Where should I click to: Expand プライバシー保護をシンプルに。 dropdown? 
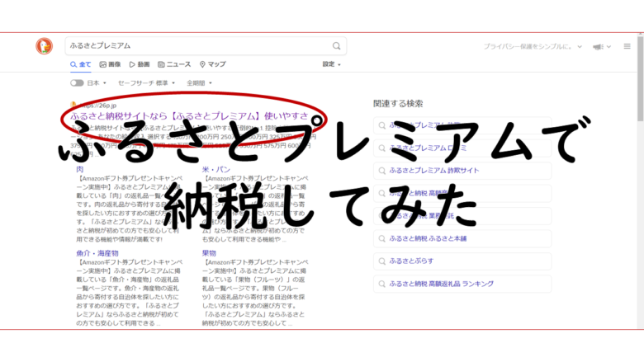click(x=533, y=47)
